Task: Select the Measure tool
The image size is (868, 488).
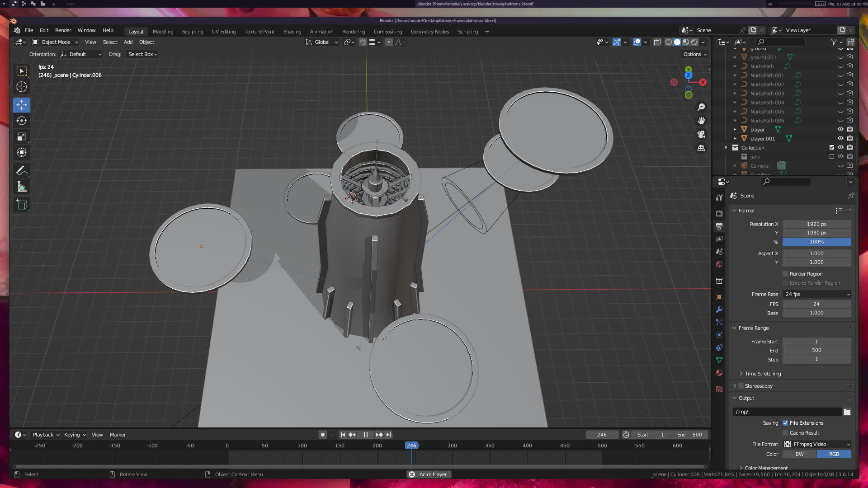Action: [21, 187]
